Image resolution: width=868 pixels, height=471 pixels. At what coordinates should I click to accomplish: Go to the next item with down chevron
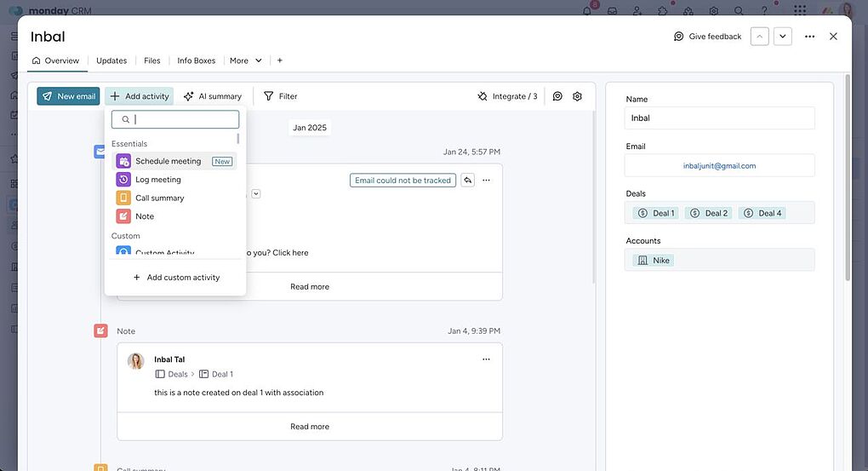pos(782,37)
